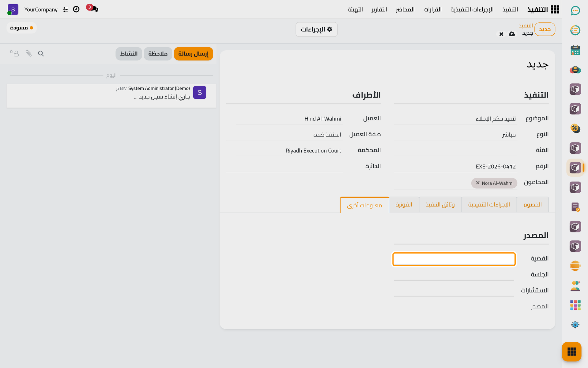The image size is (588, 368).
Task: Click the جديد new record button
Action: (x=545, y=29)
